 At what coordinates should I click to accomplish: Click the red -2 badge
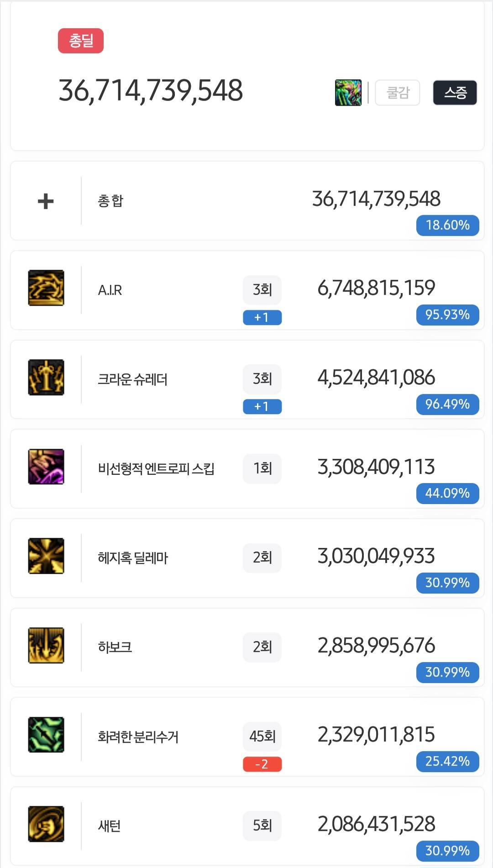coord(262,764)
